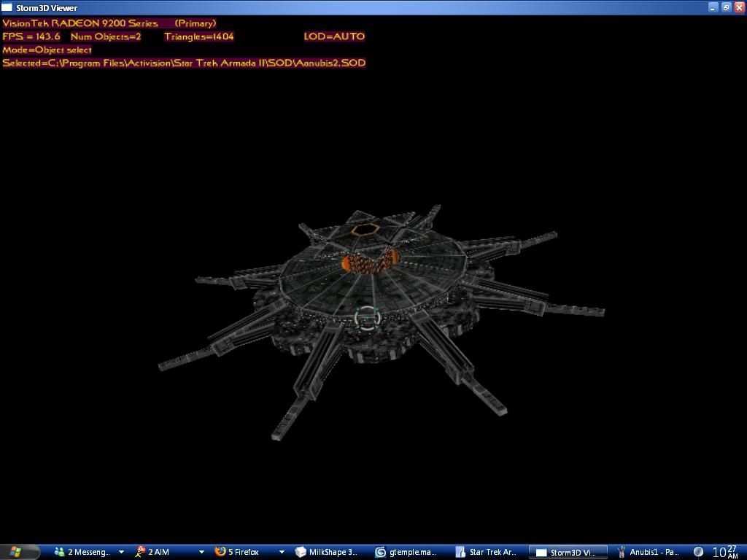Viewport: 747px width, 560px height.
Task: Expand the AIM group dropdown arrow
Action: (201, 552)
